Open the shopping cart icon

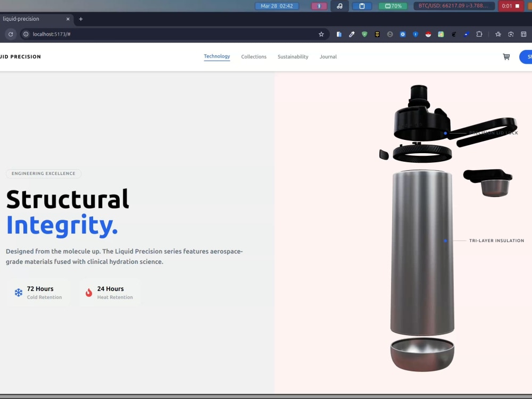tap(506, 57)
